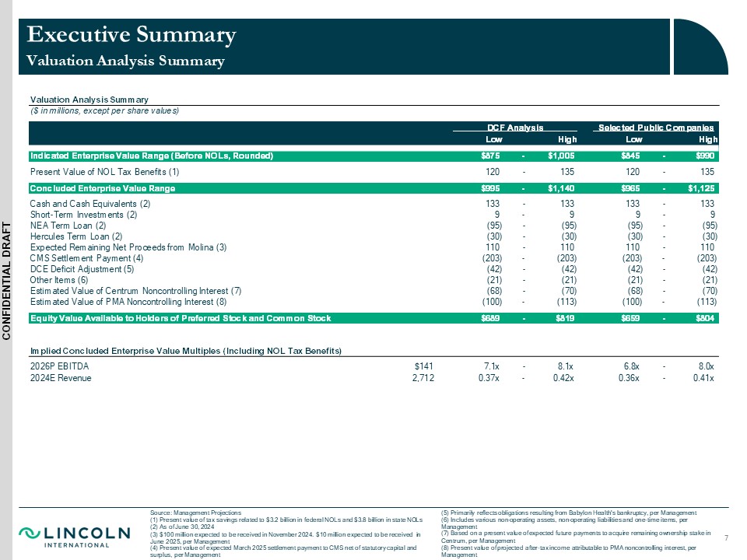Select the Executive Summary title
This screenshot has width=747, height=560.
pyautogui.click(x=131, y=35)
